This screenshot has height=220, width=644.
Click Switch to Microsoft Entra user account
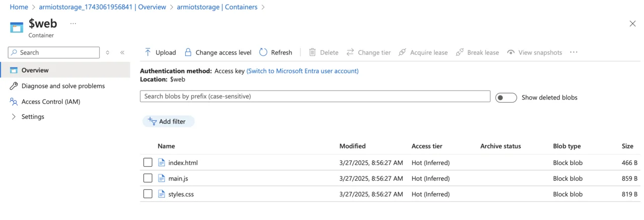[302, 71]
